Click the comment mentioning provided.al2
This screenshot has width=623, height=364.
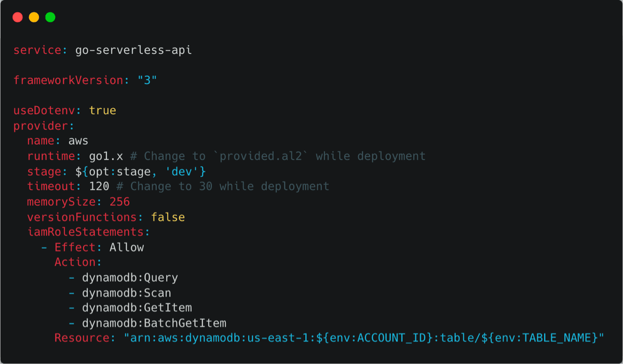click(x=285, y=156)
